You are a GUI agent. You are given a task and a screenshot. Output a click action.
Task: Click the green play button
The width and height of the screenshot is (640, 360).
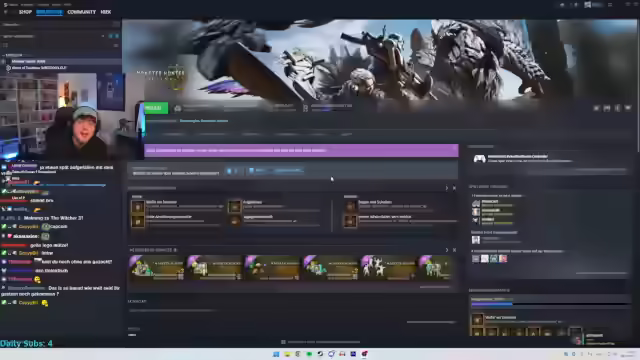(x=156, y=108)
